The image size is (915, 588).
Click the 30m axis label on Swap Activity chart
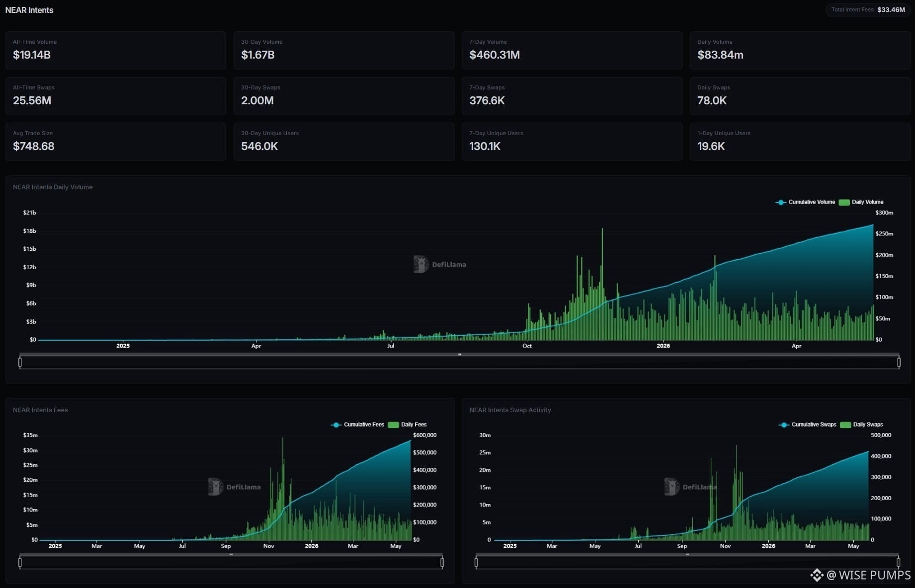[485, 435]
